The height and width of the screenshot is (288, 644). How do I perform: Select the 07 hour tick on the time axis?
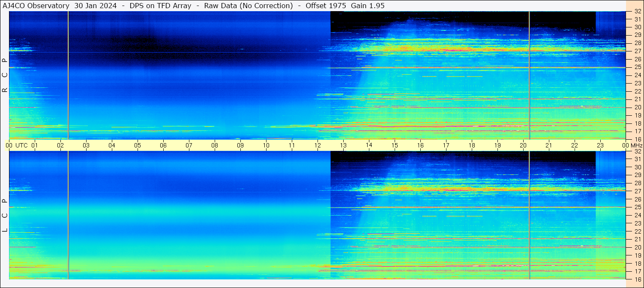(189, 145)
